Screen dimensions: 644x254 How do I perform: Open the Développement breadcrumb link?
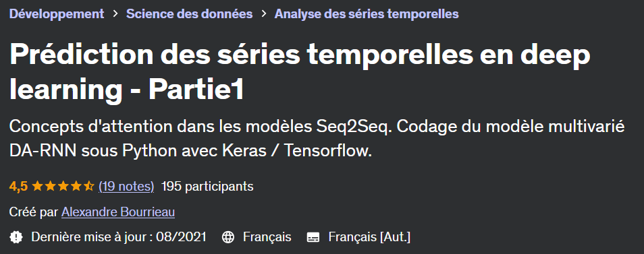pos(57,14)
